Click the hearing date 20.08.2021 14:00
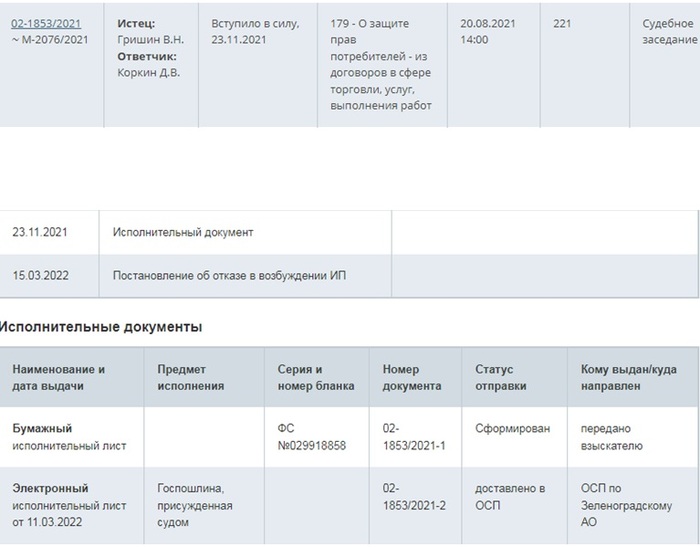Viewport: 700px width, 547px height. (487, 31)
